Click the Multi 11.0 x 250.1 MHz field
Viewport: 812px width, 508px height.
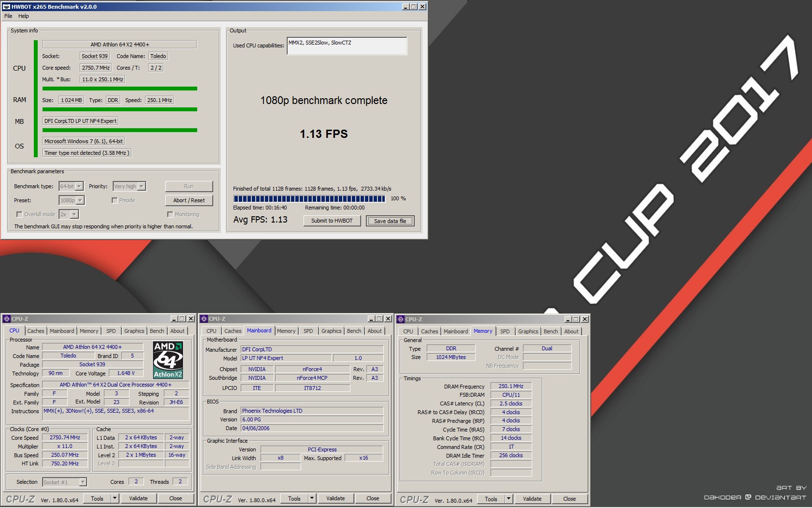pos(102,79)
